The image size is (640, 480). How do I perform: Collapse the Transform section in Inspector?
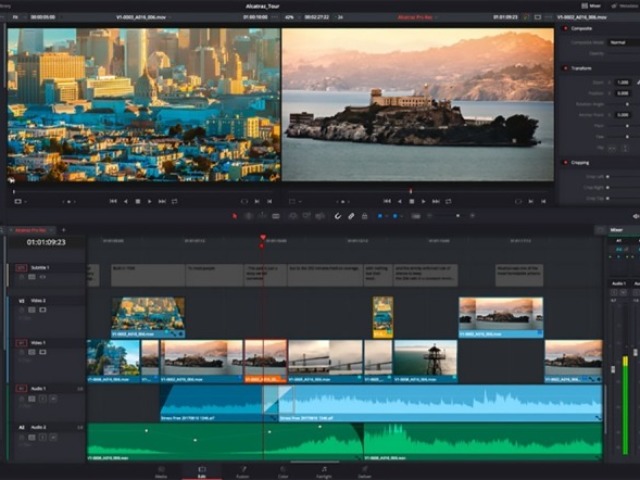point(581,68)
